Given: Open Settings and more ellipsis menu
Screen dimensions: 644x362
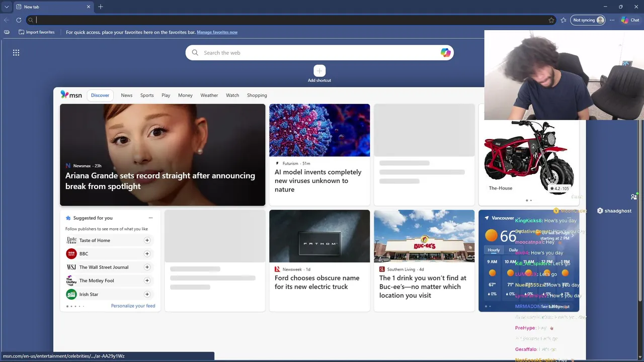Looking at the screenshot, I should pos(612,20).
